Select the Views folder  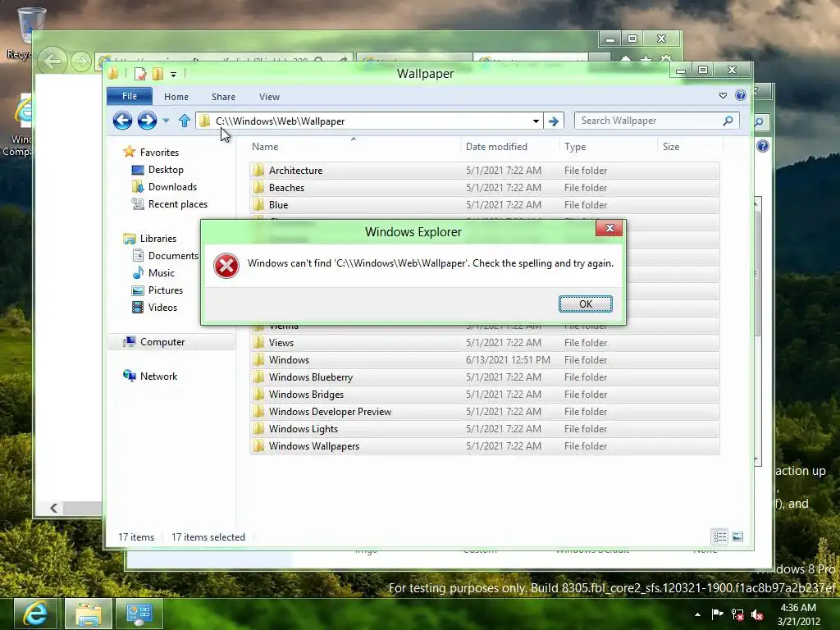coord(484,342)
